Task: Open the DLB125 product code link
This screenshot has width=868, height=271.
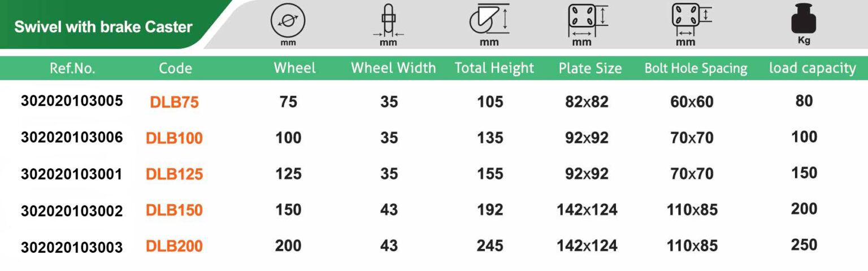Action: click(174, 174)
